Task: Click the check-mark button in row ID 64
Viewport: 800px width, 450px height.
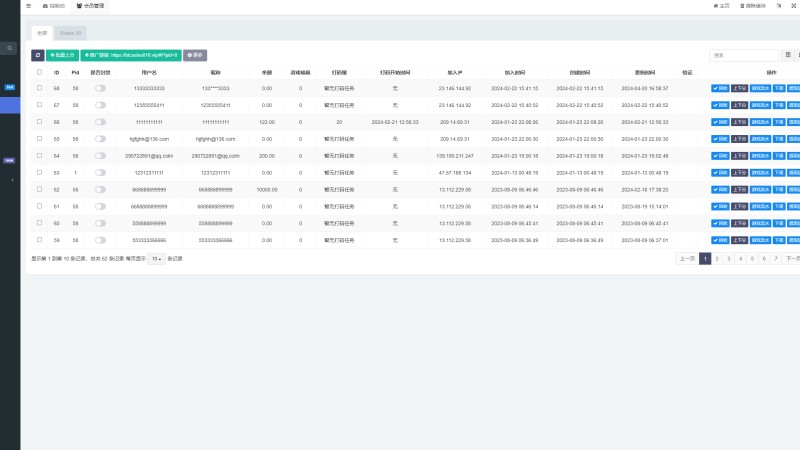Action: point(720,156)
